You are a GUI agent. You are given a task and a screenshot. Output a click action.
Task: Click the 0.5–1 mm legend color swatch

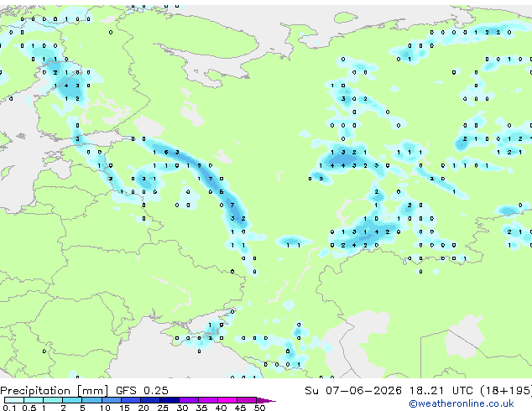(34, 400)
